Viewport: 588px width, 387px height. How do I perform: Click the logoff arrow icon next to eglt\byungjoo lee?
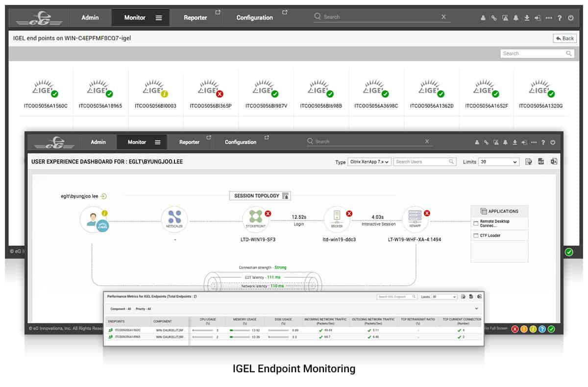click(x=103, y=196)
